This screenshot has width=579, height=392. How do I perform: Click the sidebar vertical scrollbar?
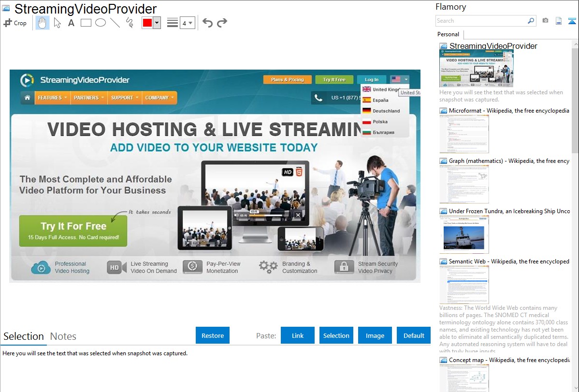click(575, 100)
